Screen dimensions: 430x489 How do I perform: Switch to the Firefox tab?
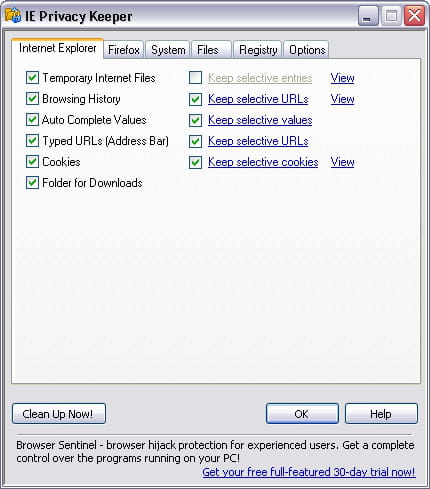(124, 50)
